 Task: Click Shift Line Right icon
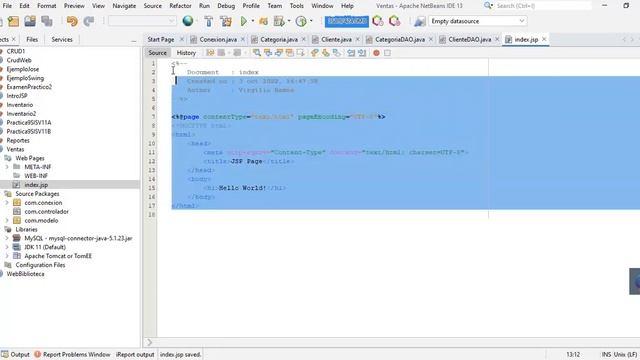pos(362,53)
